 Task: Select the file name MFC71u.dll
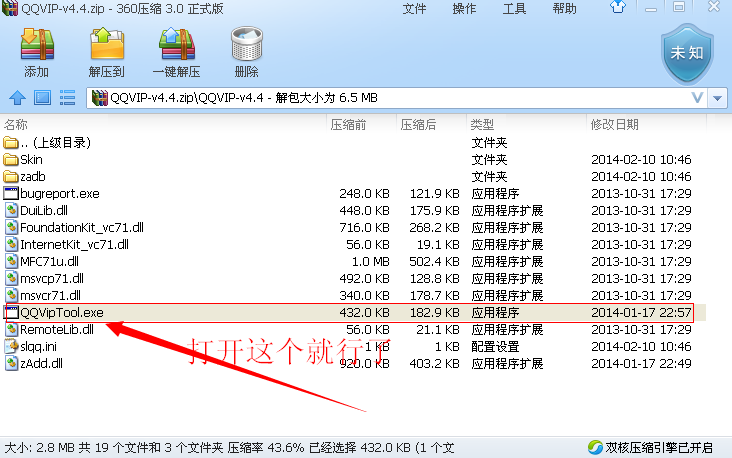point(49,261)
